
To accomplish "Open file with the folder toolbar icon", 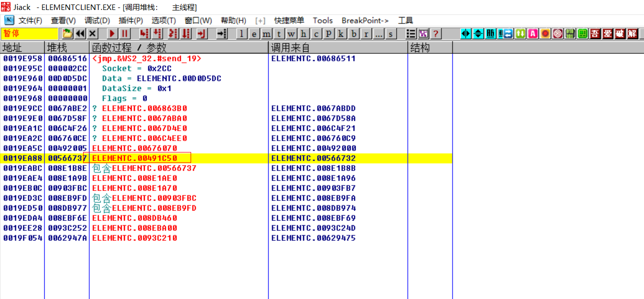I will (x=67, y=33).
